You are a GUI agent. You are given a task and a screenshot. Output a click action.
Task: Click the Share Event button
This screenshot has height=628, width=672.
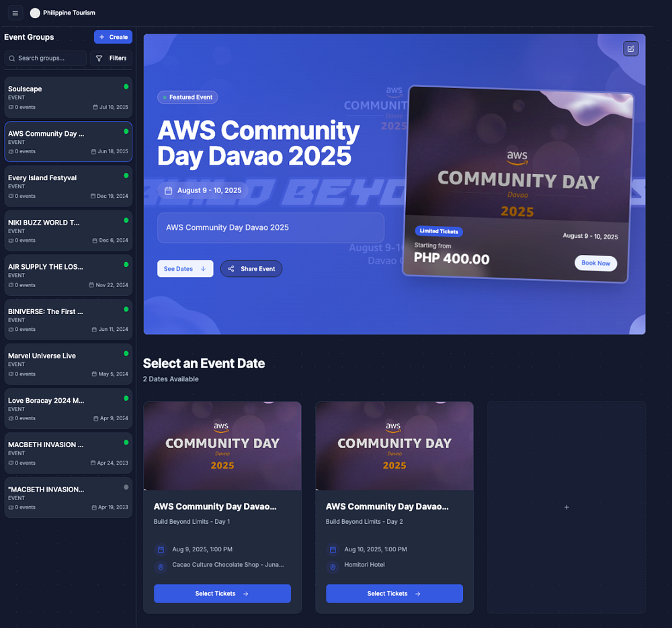click(251, 269)
